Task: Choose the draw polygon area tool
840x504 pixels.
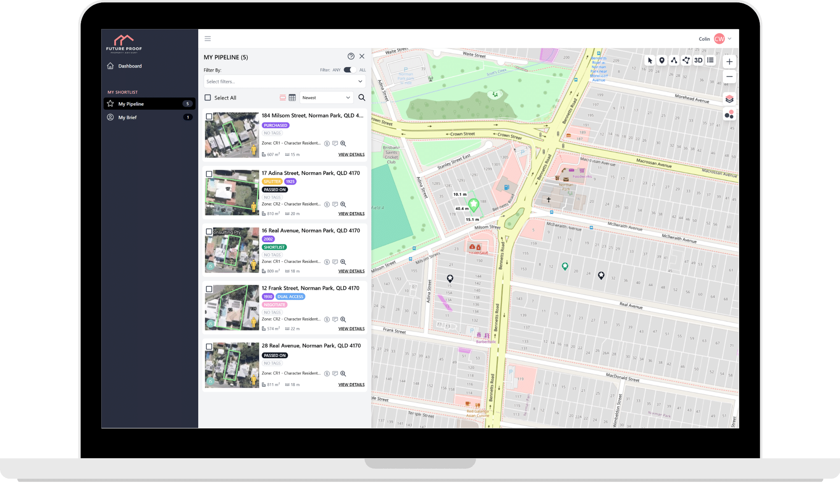Action: 686,60
